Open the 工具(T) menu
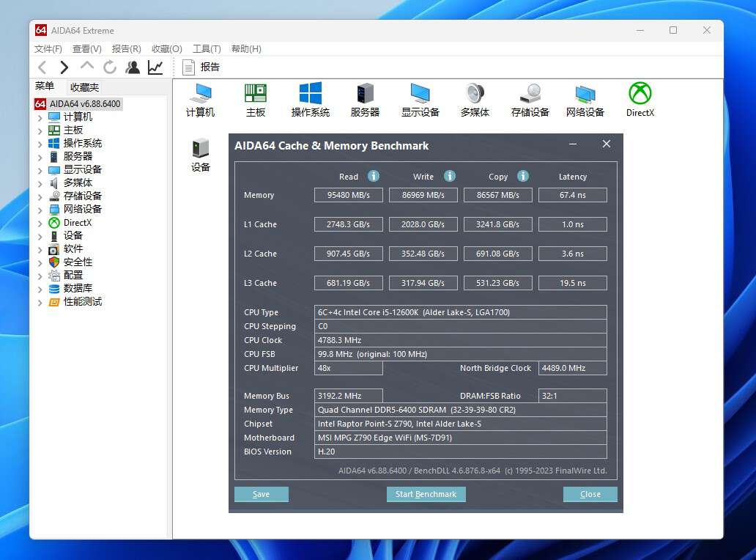The image size is (756, 560). pos(206,48)
